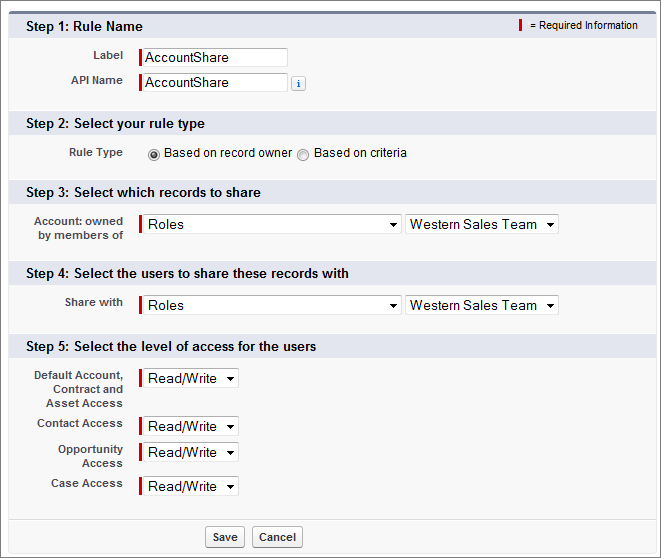The image size is (661, 558).
Task: Open Roles dropdown next to Share with
Action: point(272,305)
